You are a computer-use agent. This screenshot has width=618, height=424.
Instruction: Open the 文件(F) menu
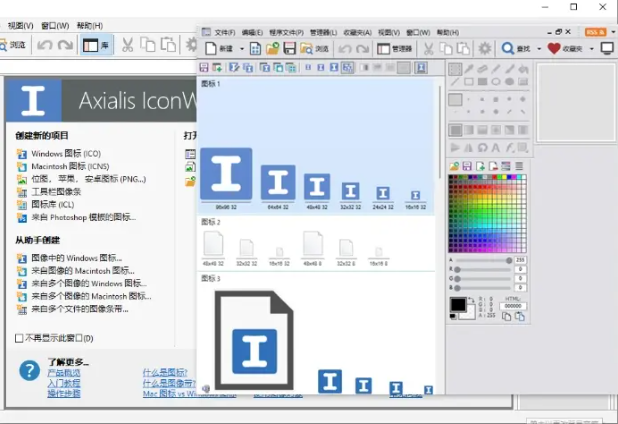point(224,32)
